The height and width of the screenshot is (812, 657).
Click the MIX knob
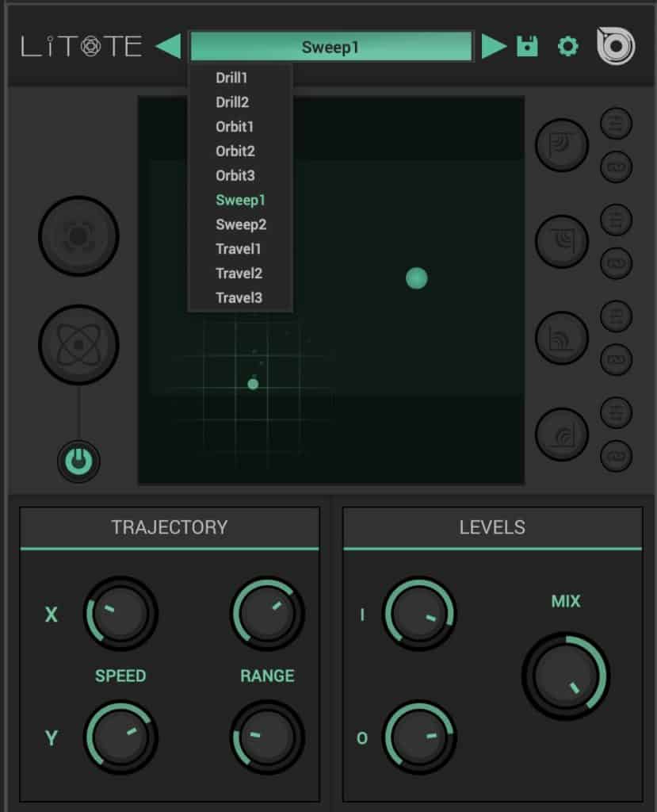[x=565, y=676]
